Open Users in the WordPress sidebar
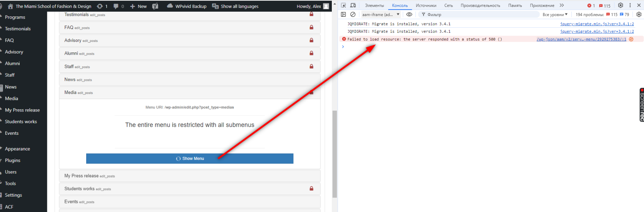This screenshot has width=644, height=212. pos(11,172)
